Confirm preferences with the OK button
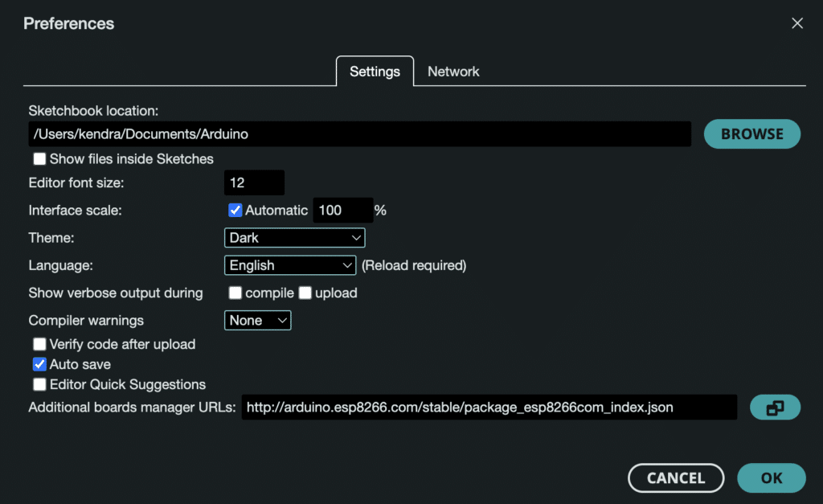The width and height of the screenshot is (823, 504). pyautogui.click(x=771, y=477)
